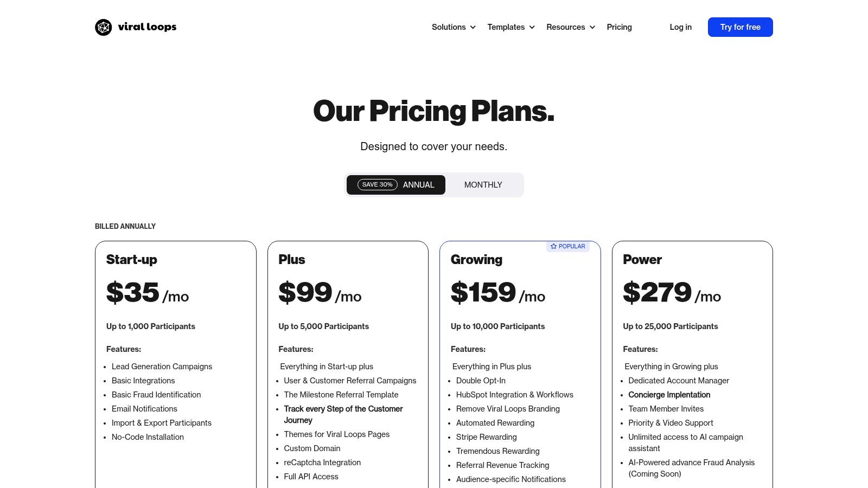868x488 pixels.
Task: Select the Power plan heading
Action: pos(642,260)
